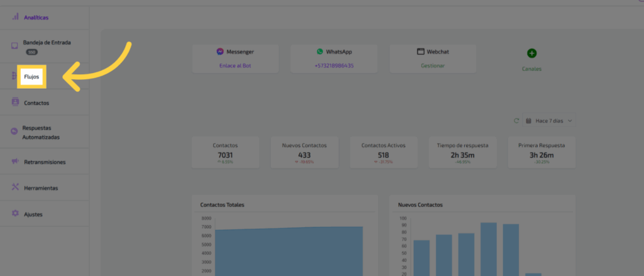Click the Respuestas Automatizadas icon

(x=15, y=131)
